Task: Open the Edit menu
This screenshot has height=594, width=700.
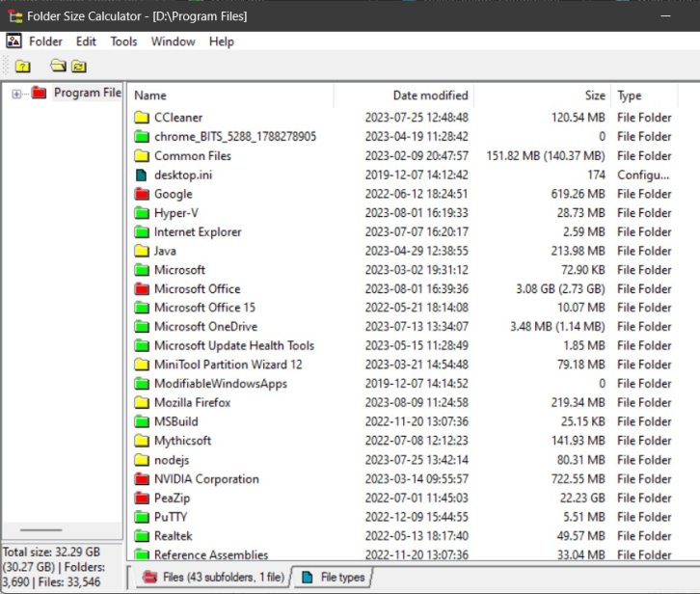Action: (x=86, y=41)
